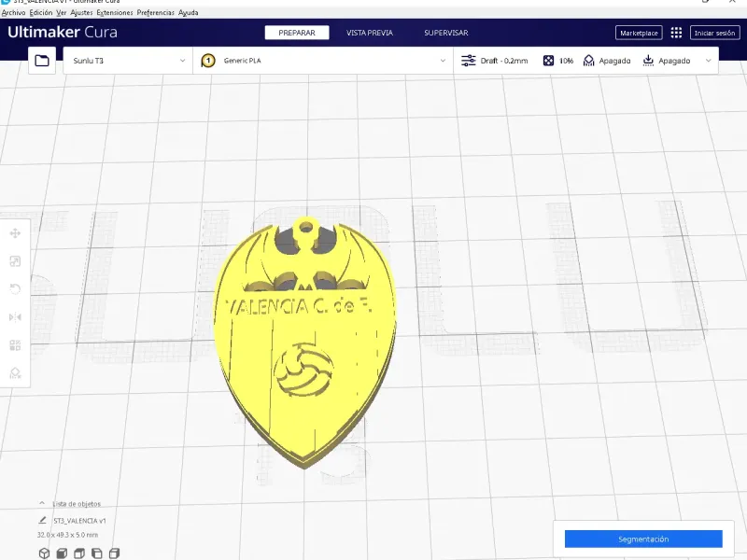Screen dimensions: 747x560
Task: Click the 10% infill value
Action: (567, 61)
